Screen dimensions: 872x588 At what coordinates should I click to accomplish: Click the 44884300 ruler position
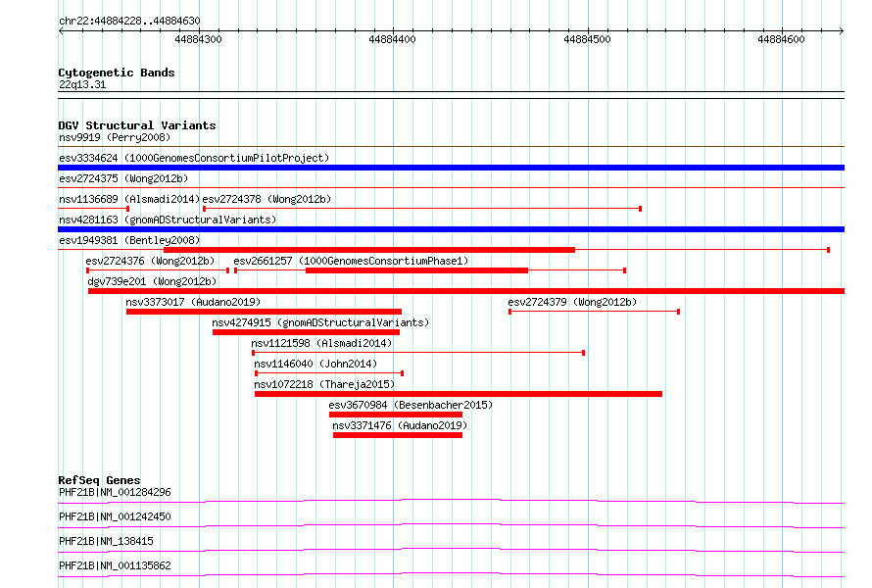click(198, 39)
